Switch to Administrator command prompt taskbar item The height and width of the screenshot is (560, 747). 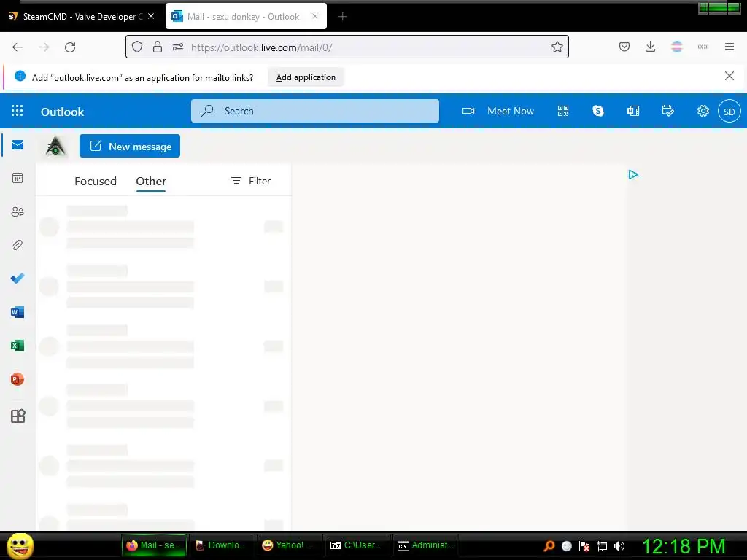[425, 545]
